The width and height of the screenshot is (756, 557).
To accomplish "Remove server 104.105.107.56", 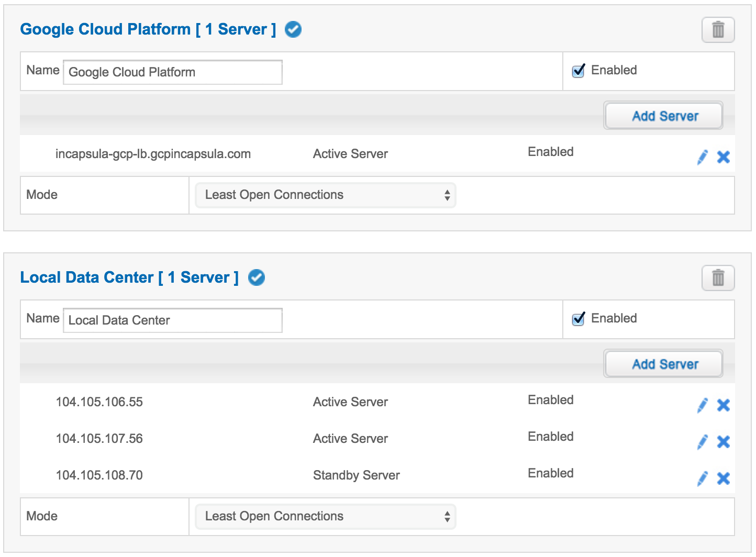I will pyautogui.click(x=724, y=442).
